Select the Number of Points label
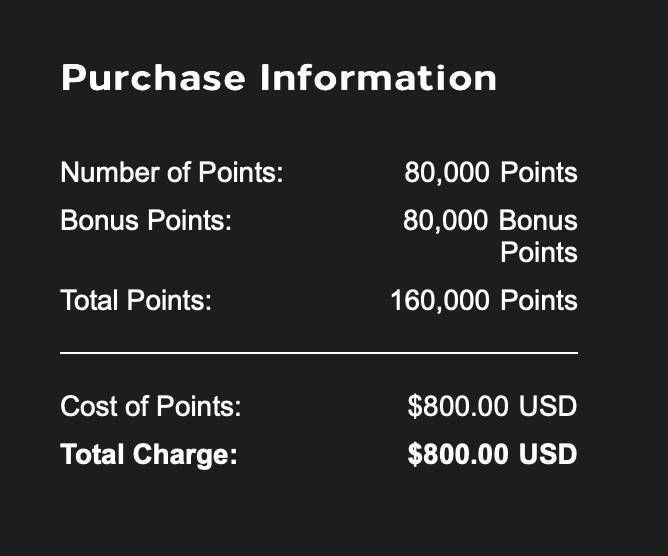 [172, 173]
